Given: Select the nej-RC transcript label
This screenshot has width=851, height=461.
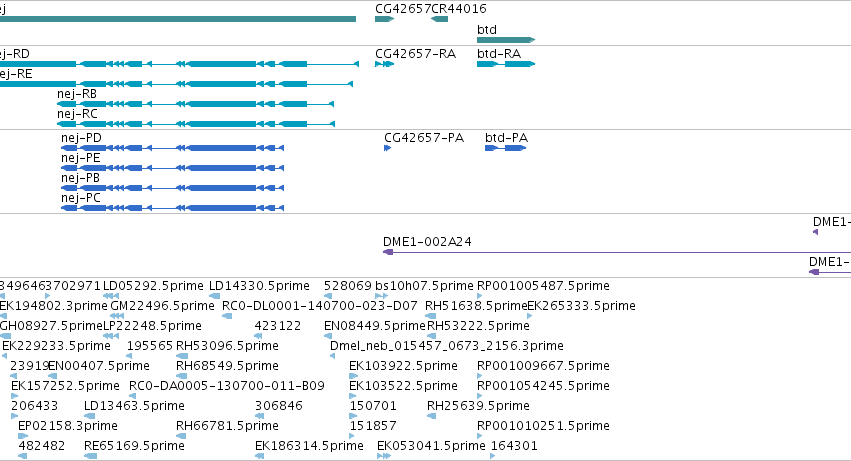Looking at the screenshot, I should tap(77, 114).
